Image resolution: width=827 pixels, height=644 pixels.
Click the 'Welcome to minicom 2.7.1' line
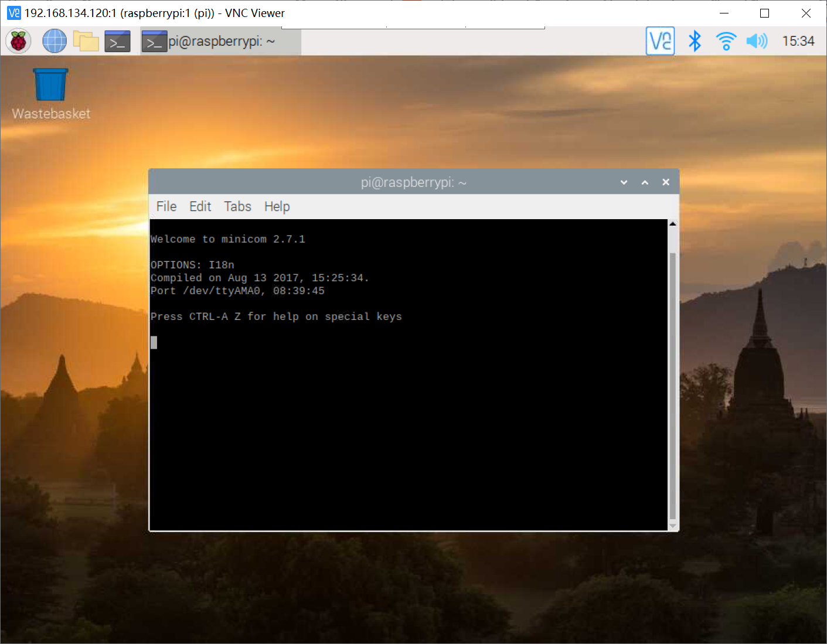tap(227, 239)
